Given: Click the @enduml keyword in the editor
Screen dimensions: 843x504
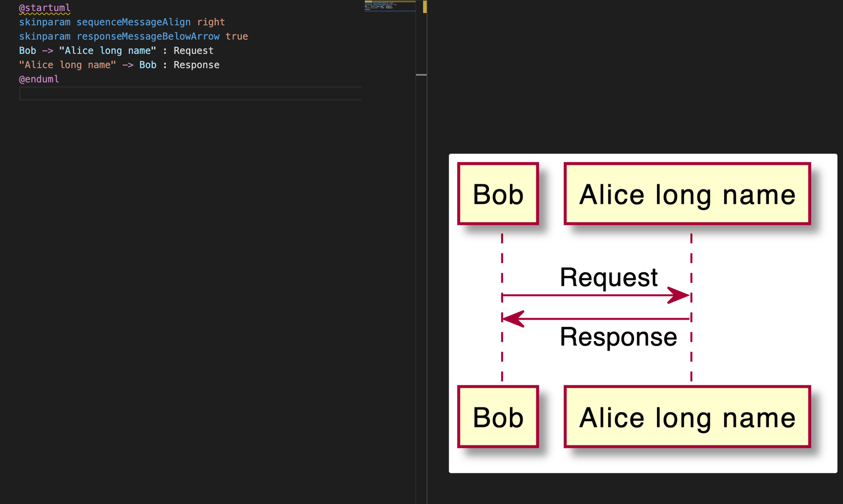Looking at the screenshot, I should coord(39,79).
